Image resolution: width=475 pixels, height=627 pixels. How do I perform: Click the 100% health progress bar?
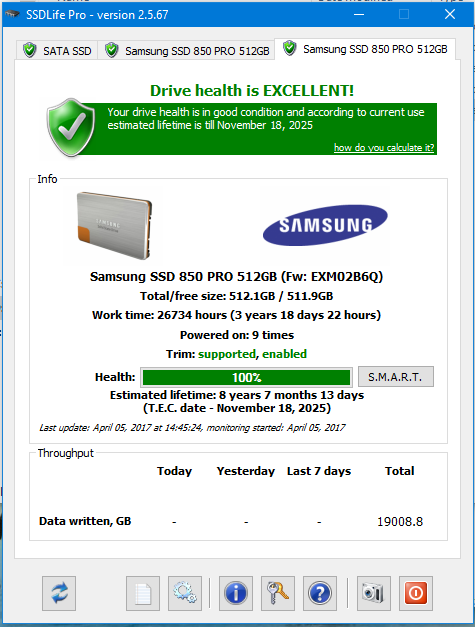[246, 377]
